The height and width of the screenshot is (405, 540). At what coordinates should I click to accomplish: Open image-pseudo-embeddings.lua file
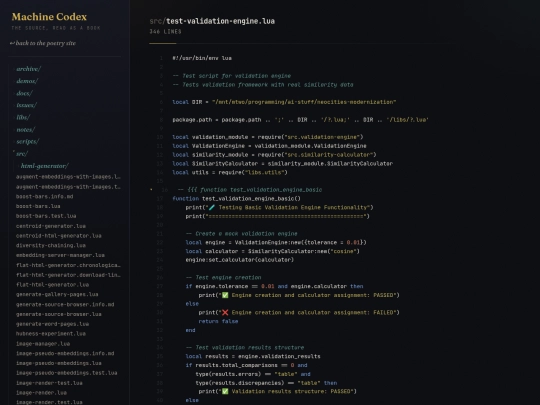pyautogui.click(x=59, y=363)
